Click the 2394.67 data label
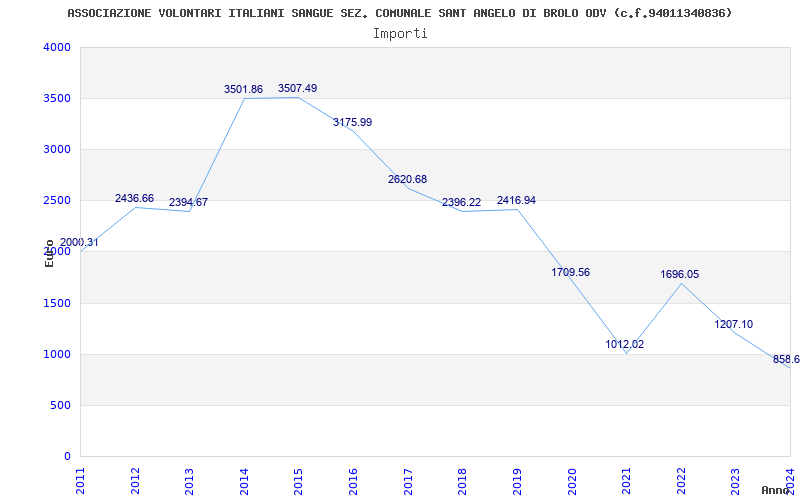Screen dimensions: 800x500 [188, 202]
